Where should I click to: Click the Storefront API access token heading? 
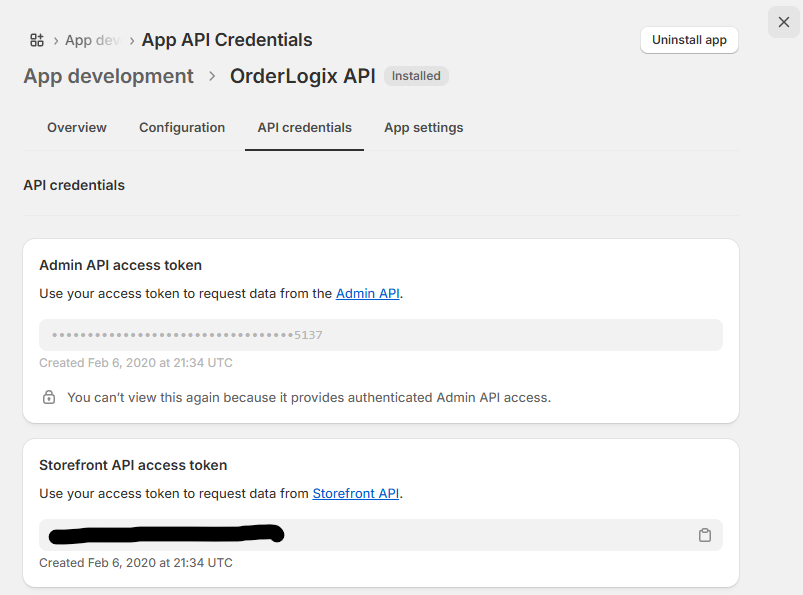point(133,465)
